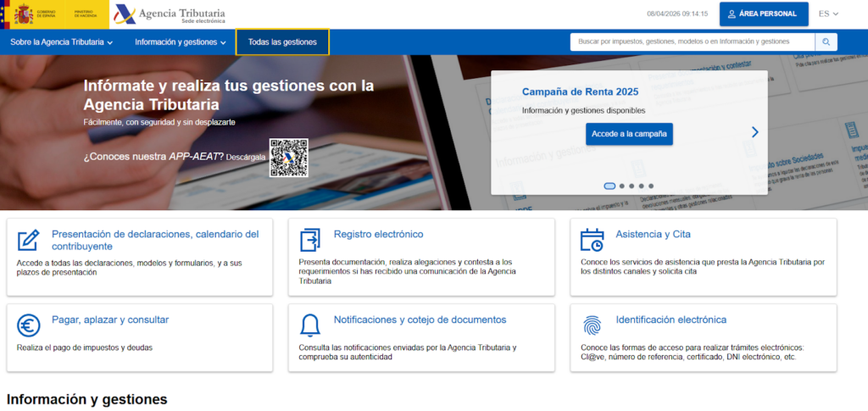The height and width of the screenshot is (411, 868).
Task: Expand the Información y gestiones menu
Action: pyautogui.click(x=181, y=42)
